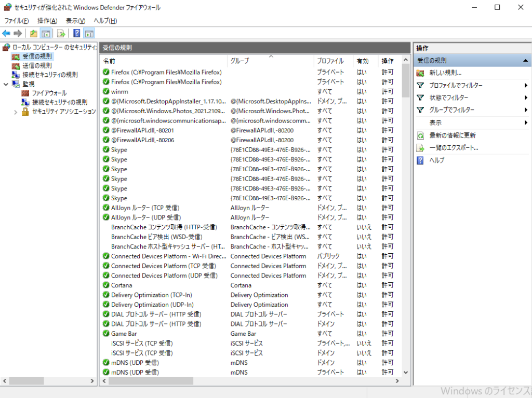Screen dimensions: 532x398
Task: Collapse the 受信の規則 actions section header
Action: coord(525,61)
